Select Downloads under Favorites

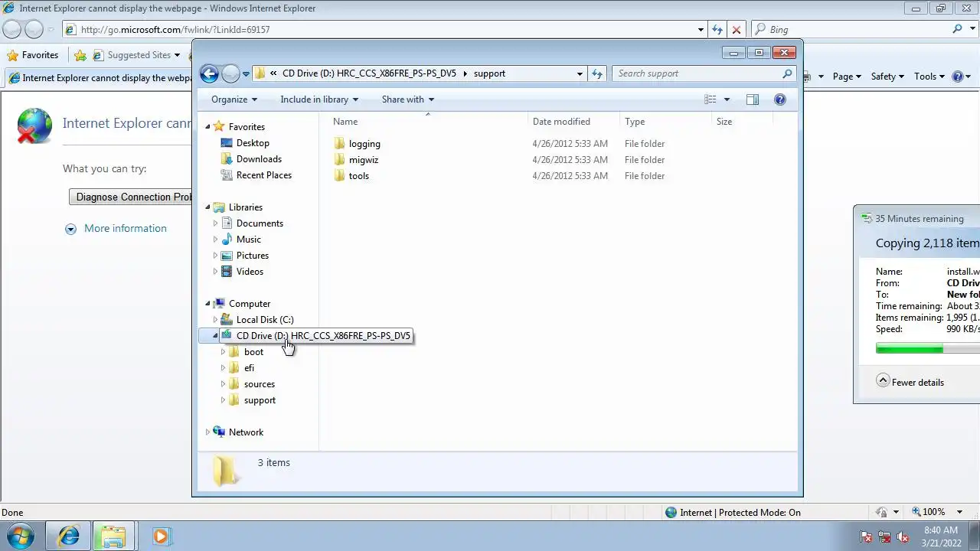pyautogui.click(x=259, y=159)
